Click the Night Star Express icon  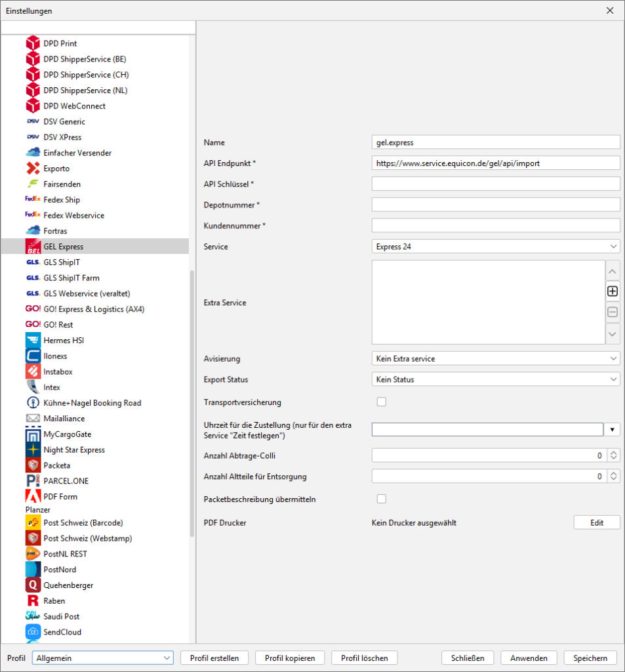33,450
